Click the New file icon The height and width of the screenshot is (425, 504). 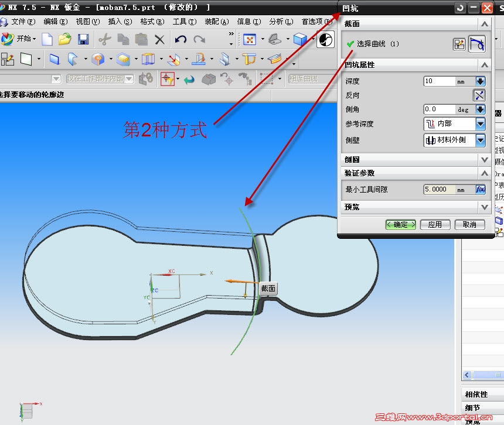pos(47,39)
